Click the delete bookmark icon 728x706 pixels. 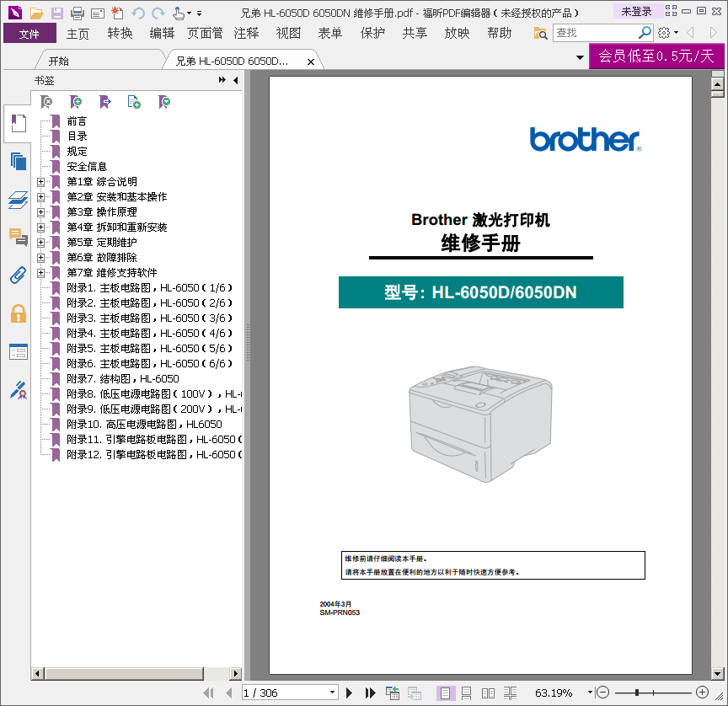click(x=46, y=102)
